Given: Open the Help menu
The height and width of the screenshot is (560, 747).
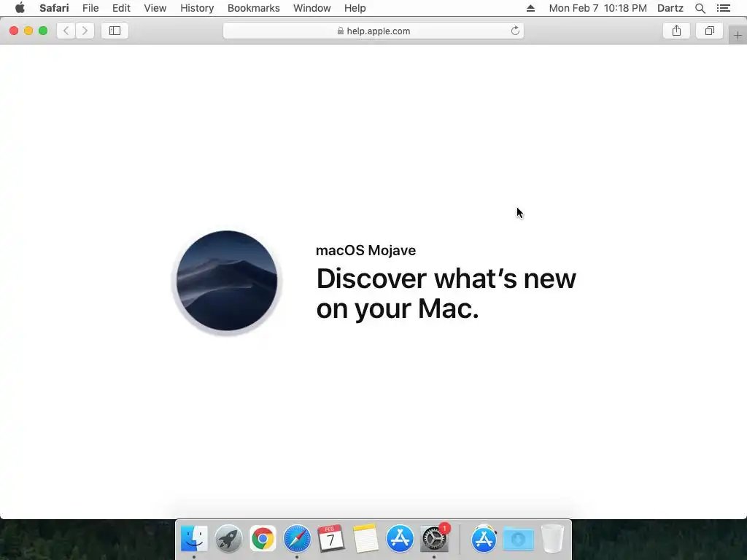Looking at the screenshot, I should tap(355, 8).
